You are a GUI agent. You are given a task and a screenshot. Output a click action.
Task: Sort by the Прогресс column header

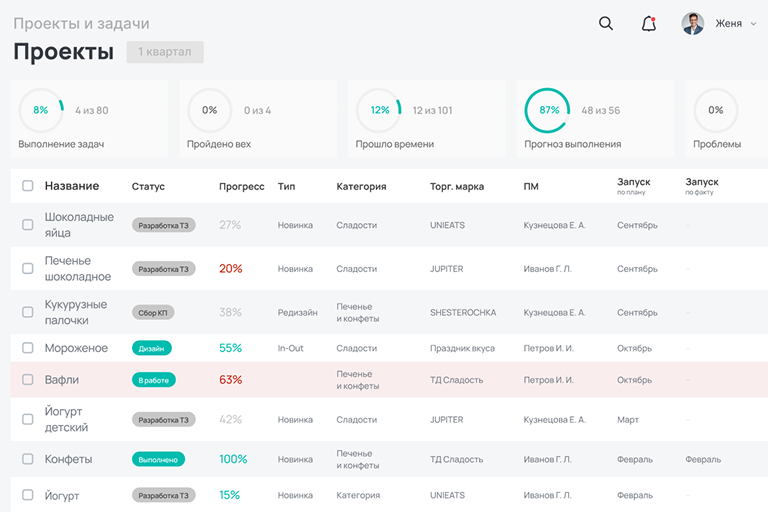click(241, 186)
